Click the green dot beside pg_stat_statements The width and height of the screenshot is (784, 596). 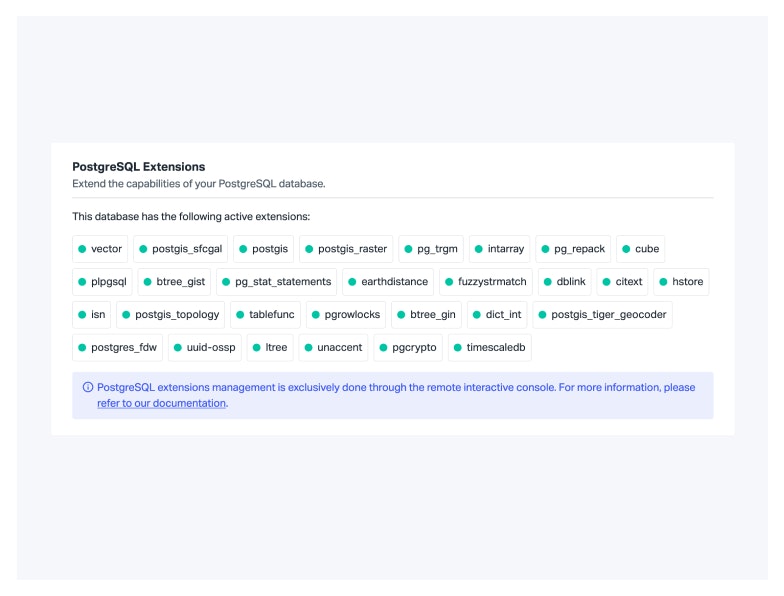[226, 282]
